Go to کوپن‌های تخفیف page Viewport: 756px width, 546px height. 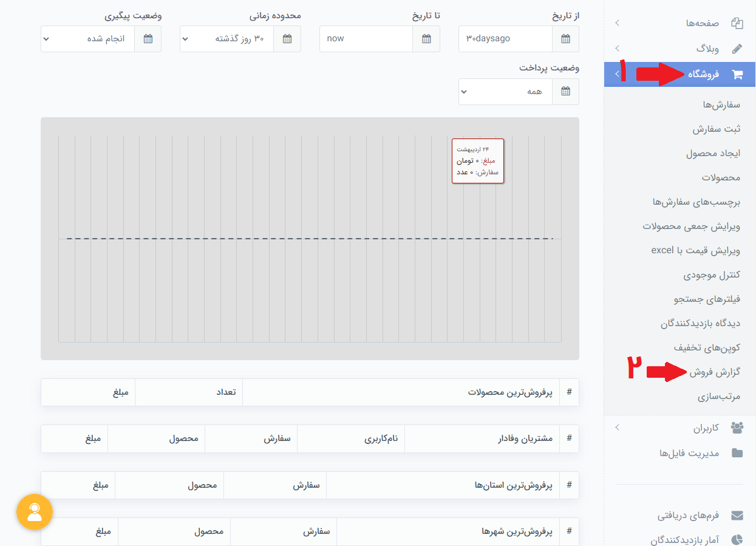707,347
